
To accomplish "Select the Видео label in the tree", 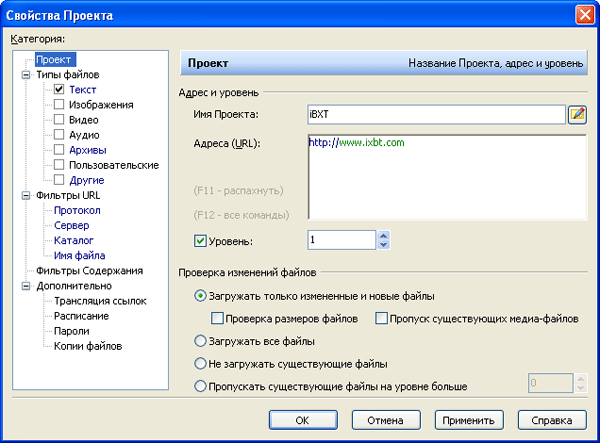I will (x=84, y=120).
